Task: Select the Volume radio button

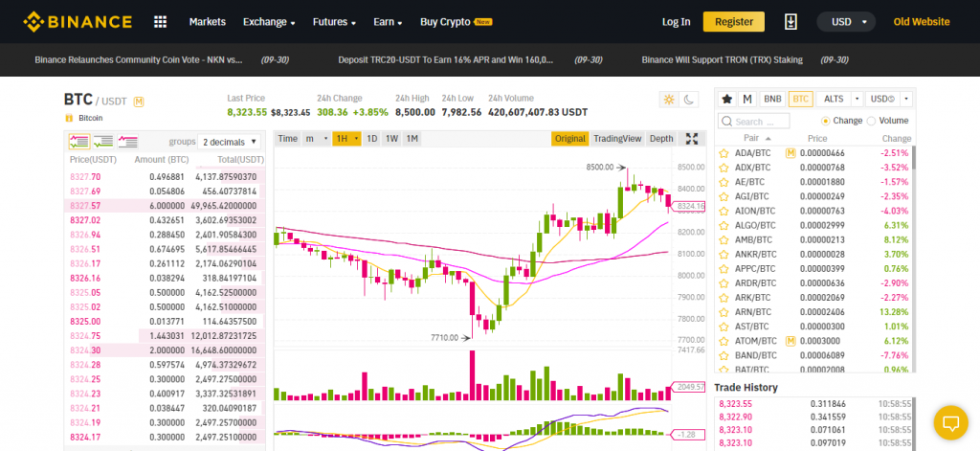Action: 871,121
